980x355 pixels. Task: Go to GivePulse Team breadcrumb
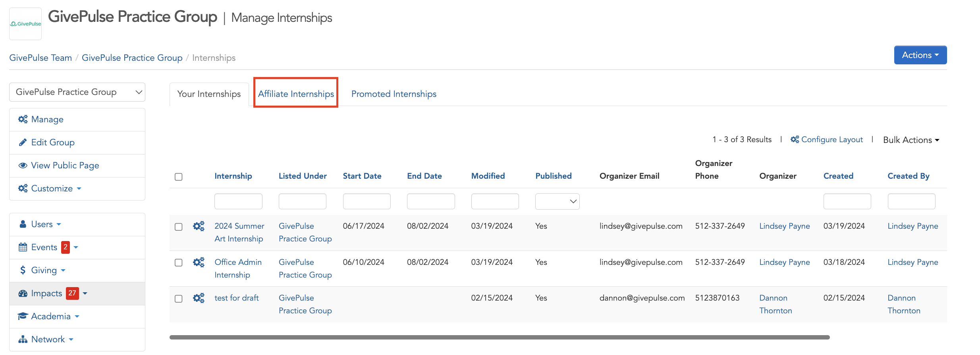click(x=41, y=58)
